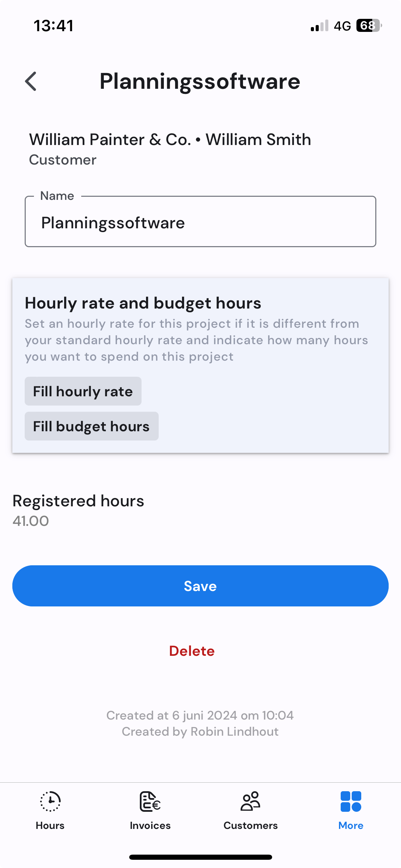Image resolution: width=401 pixels, height=868 pixels.
Task: Tap the 4G network indicator
Action: (342, 26)
